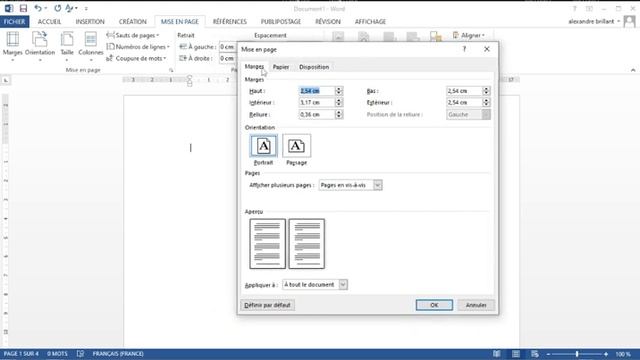
Task: Open the FICHIER tab
Action: coord(15,22)
